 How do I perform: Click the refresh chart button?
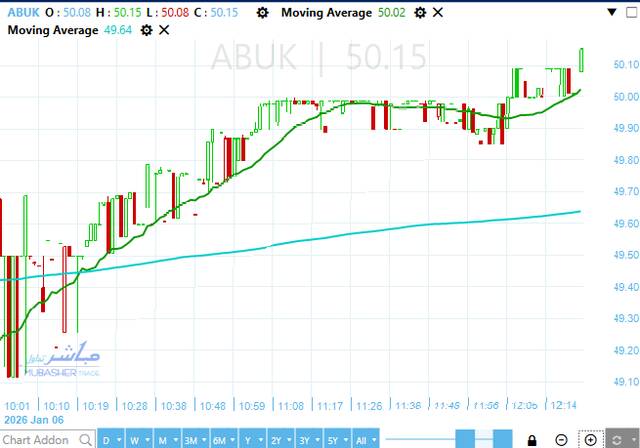(x=618, y=439)
